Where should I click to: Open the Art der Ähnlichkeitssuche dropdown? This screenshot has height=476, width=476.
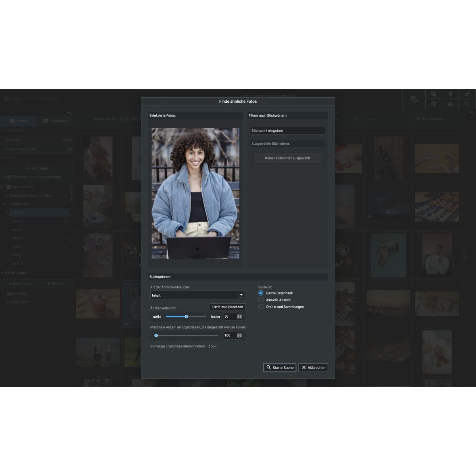pos(241,295)
